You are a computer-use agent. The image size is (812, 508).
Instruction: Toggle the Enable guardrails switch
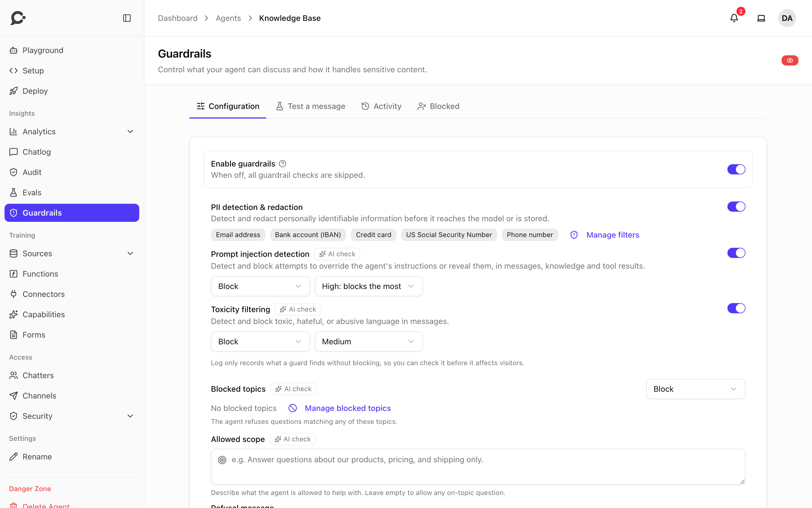pyautogui.click(x=736, y=169)
